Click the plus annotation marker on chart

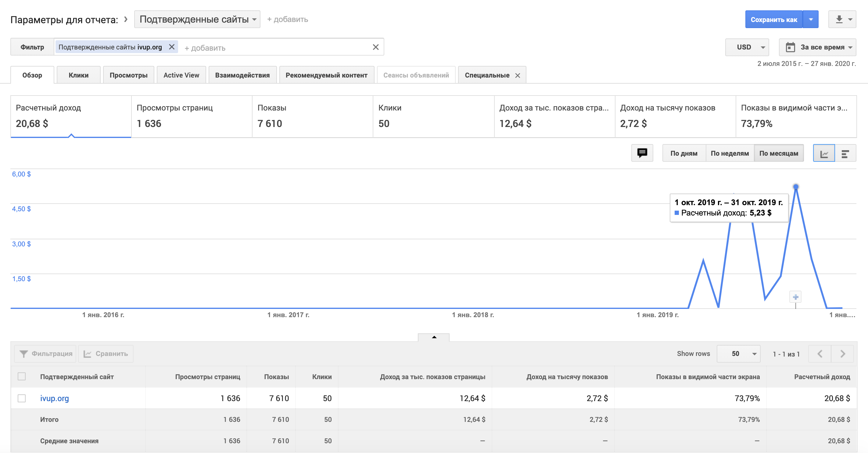tap(795, 297)
